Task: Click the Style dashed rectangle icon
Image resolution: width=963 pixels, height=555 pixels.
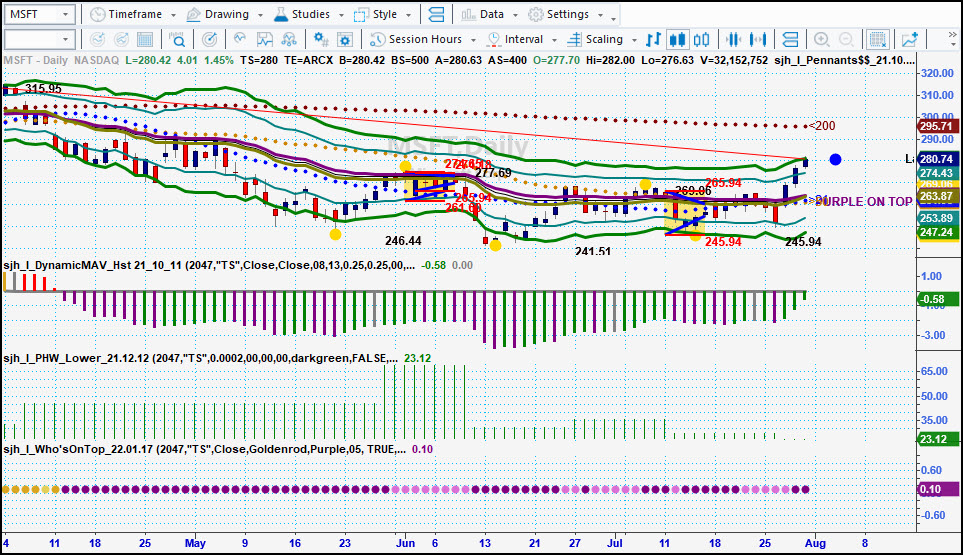Action: [x=361, y=14]
